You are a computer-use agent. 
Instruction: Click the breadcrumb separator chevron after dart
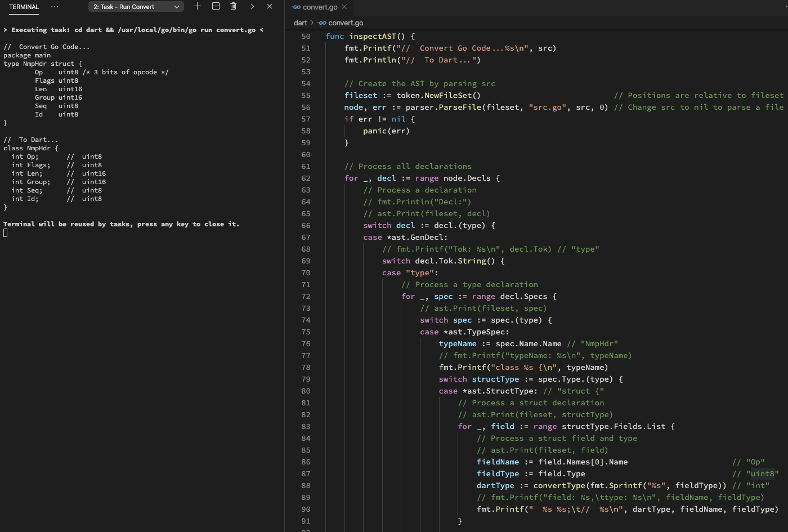(x=312, y=23)
